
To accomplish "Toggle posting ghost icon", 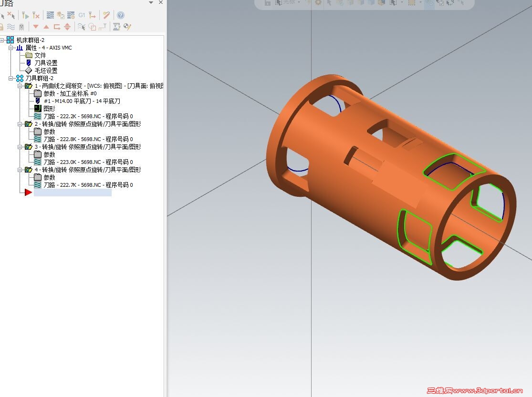I will (21, 27).
